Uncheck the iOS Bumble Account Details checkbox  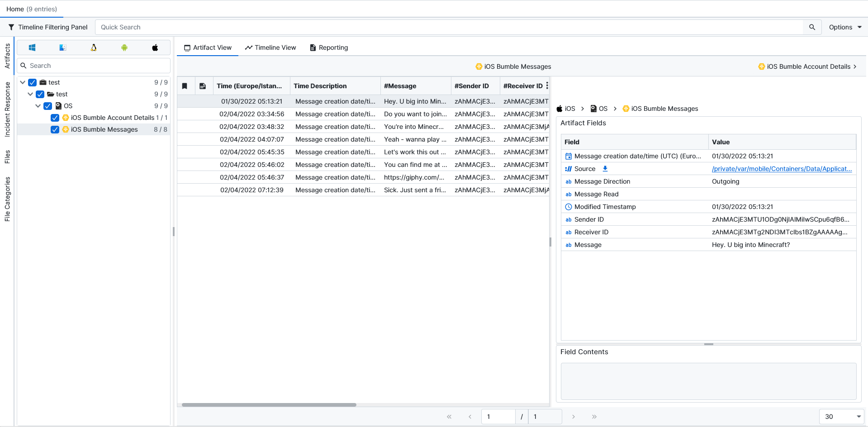tap(55, 118)
